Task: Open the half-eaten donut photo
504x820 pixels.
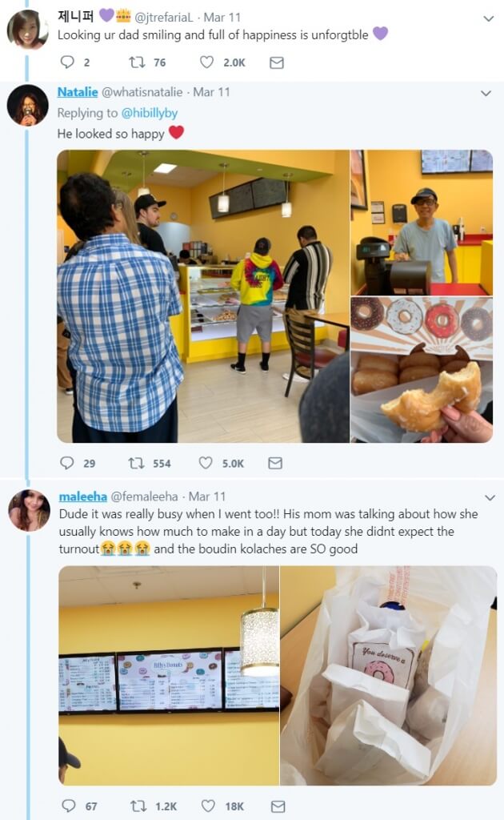Action: [x=422, y=370]
